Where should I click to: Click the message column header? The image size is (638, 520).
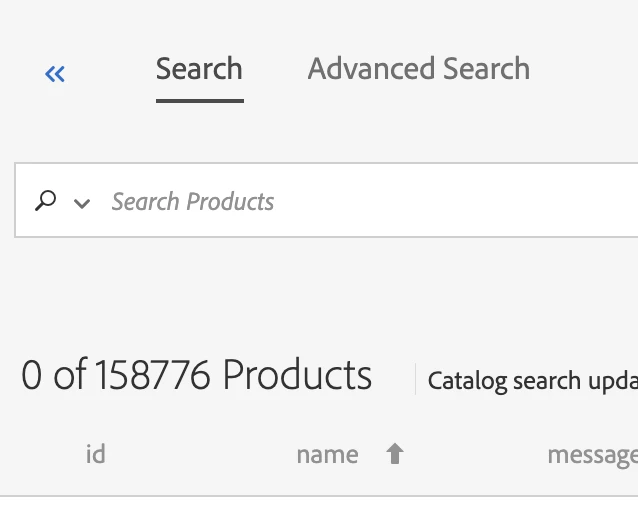(592, 454)
